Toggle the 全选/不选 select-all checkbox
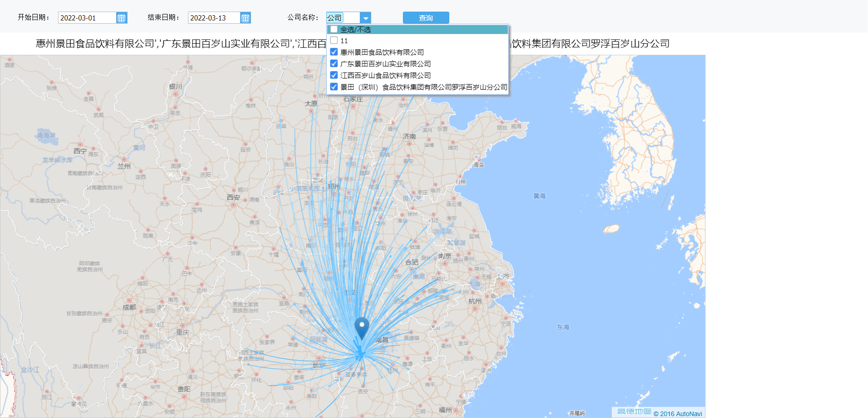 point(334,29)
